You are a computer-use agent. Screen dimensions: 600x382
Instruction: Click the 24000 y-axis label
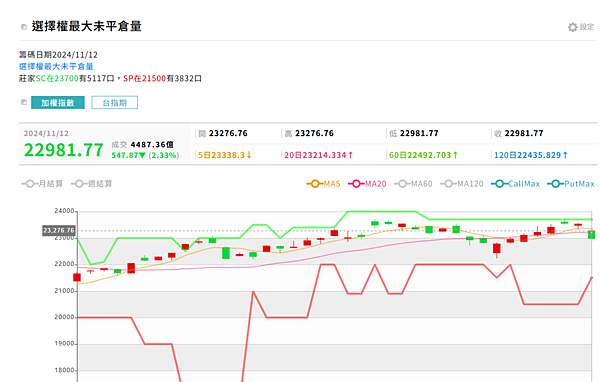64,211
